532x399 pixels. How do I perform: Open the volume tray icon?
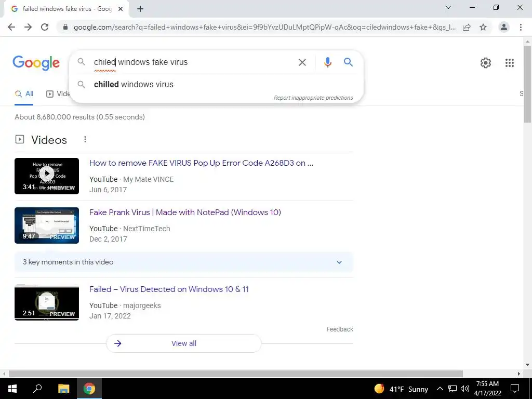pos(465,389)
